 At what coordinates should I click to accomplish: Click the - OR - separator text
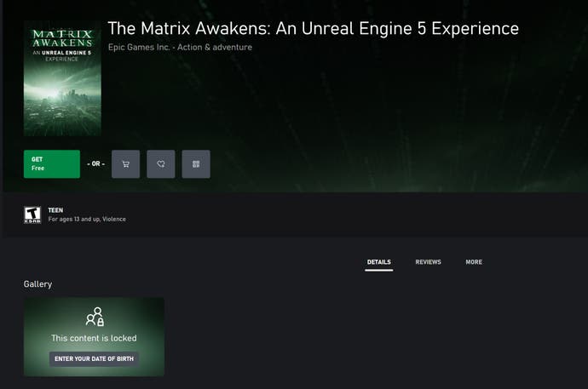click(x=96, y=164)
